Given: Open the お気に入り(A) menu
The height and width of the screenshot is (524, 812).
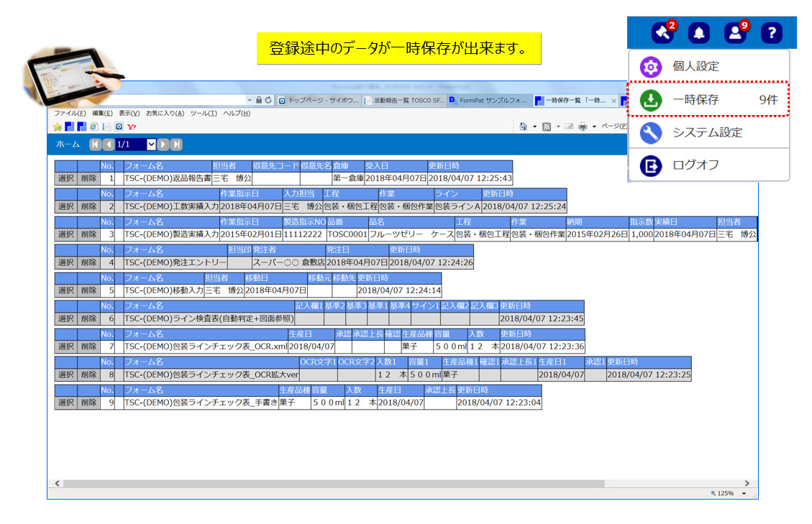Looking at the screenshot, I should point(165,114).
